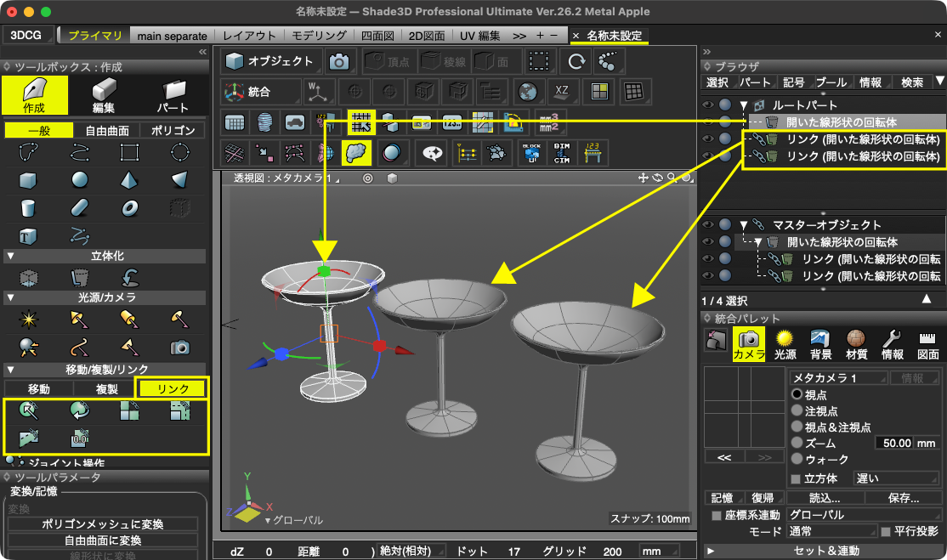Viewport: 947px width, 560px height.
Task: Select the revolve solid tool
Action: (129, 278)
